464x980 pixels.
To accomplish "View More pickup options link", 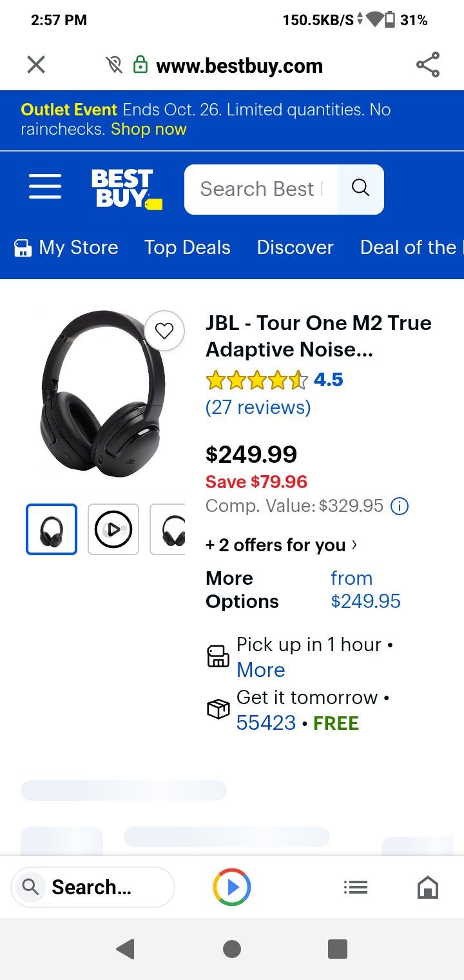I will point(260,670).
